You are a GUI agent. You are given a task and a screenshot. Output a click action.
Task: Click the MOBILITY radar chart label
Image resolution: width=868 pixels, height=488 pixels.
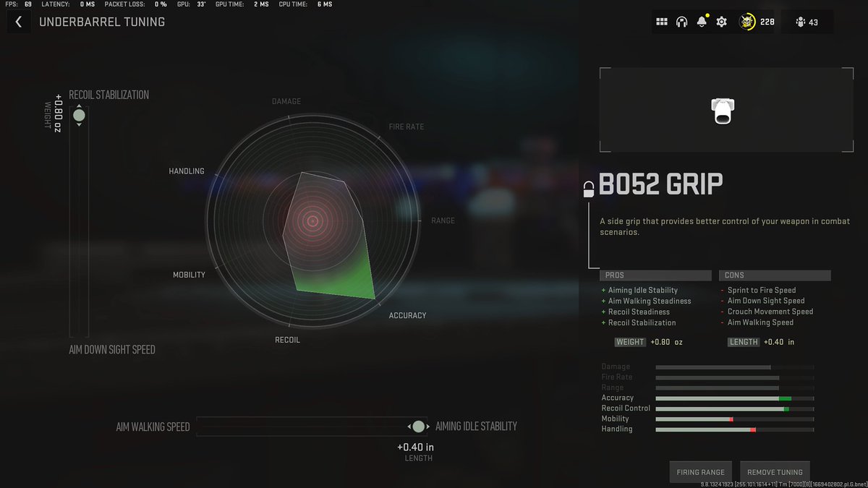pyautogui.click(x=189, y=275)
